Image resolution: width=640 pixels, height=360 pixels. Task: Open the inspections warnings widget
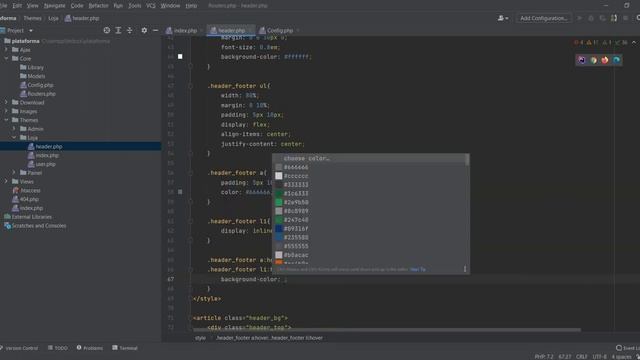(x=601, y=42)
